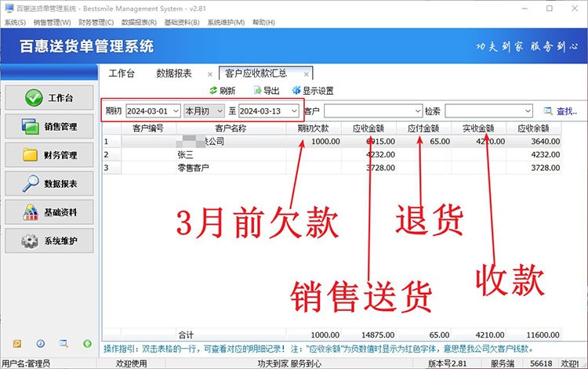This screenshot has height=369, width=588.
Task: Switch to the 数据报表 tab
Action: [174, 74]
